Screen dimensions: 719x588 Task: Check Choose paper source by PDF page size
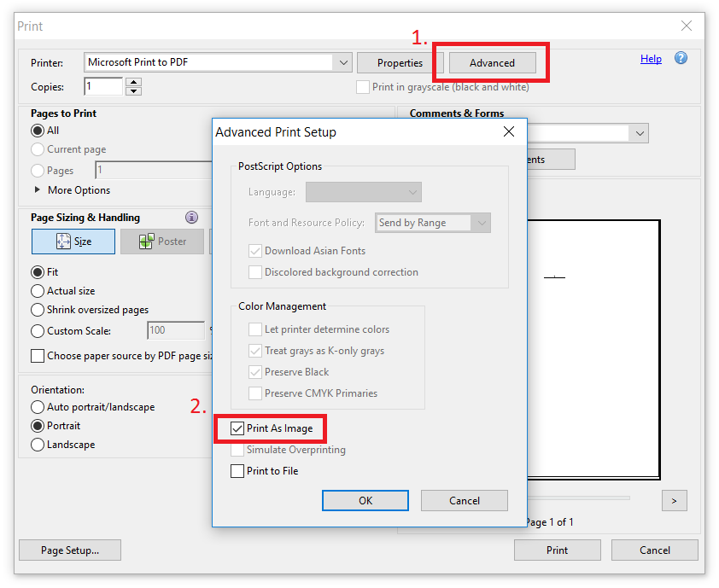[x=38, y=356]
